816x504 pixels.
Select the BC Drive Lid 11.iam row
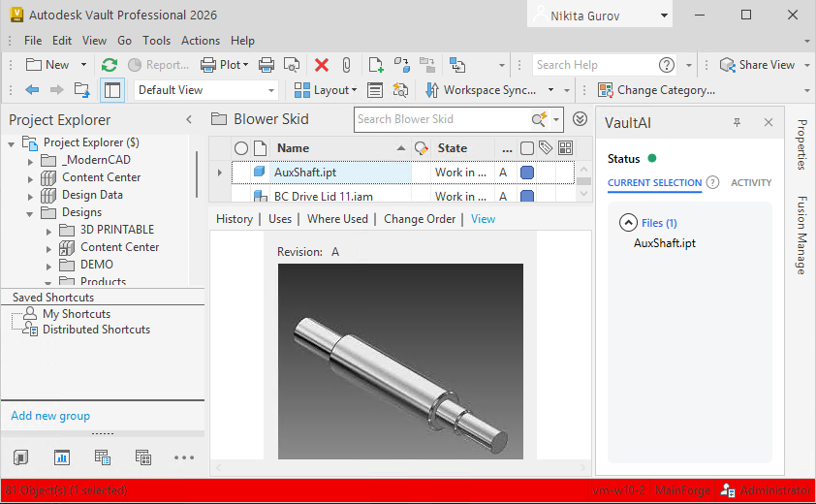click(x=403, y=197)
